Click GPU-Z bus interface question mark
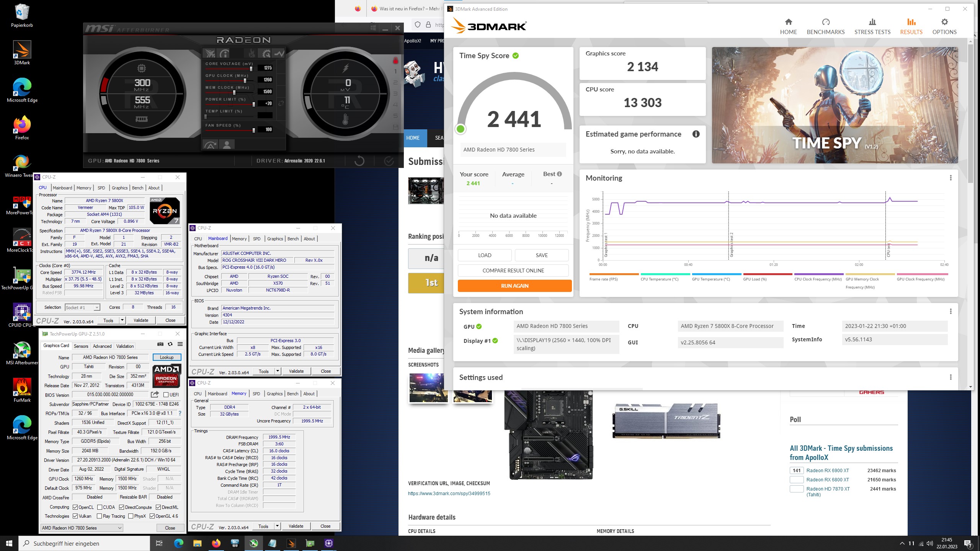Screen dimensions: 980x551 tap(180, 413)
